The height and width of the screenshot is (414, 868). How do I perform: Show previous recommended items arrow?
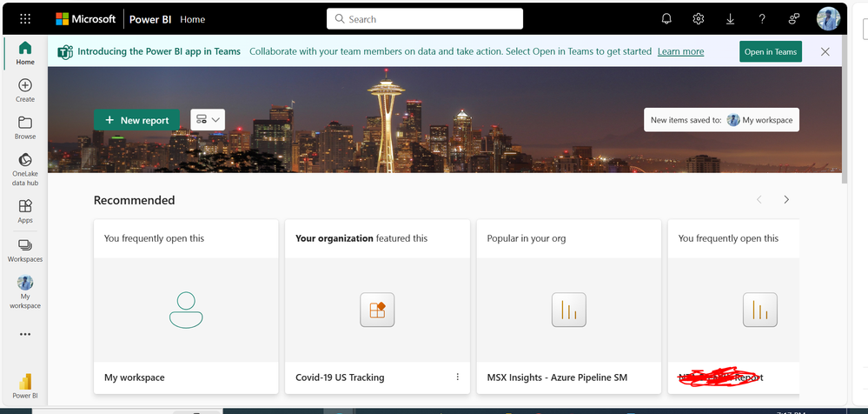click(x=759, y=199)
